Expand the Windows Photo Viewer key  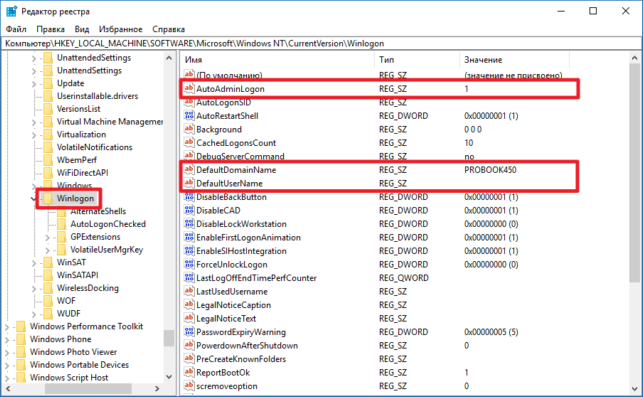click(7, 352)
